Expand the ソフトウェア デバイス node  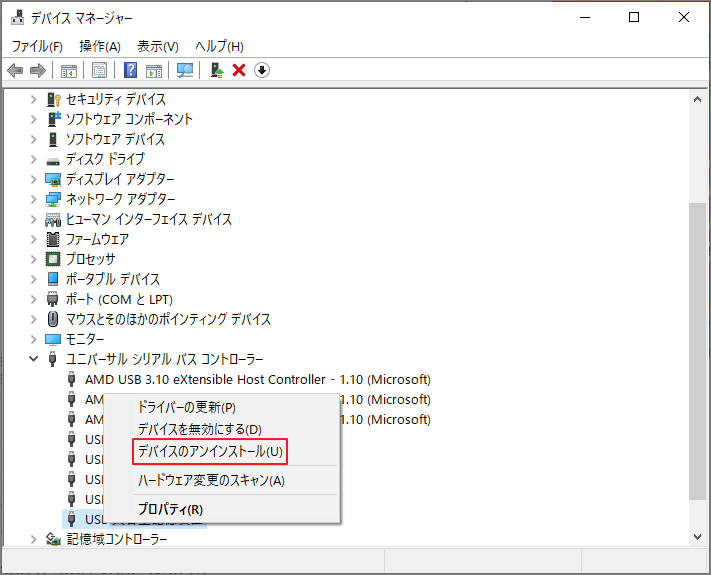[34, 139]
